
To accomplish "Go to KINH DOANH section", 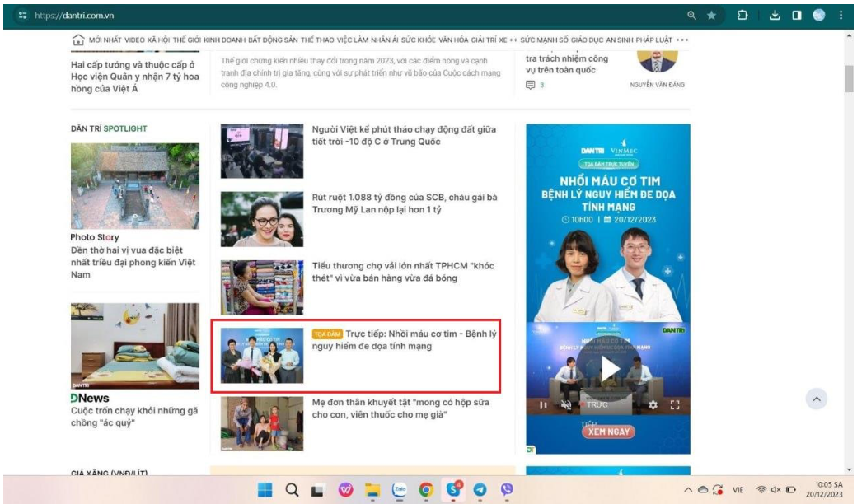I will coord(225,40).
